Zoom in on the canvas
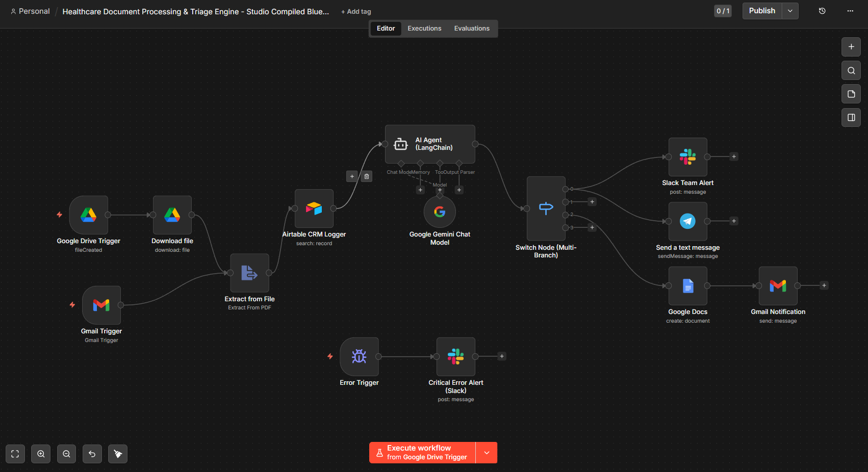Screen dimensions: 868x472 pos(41,454)
